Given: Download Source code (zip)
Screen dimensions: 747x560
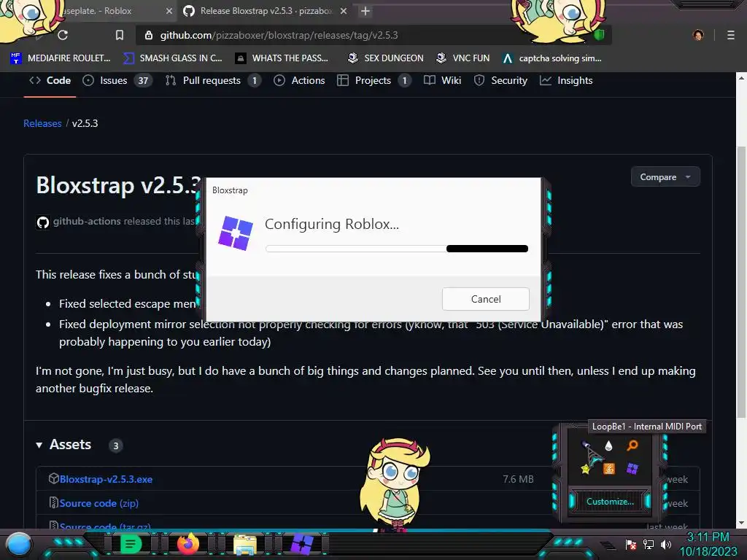Looking at the screenshot, I should (98, 503).
